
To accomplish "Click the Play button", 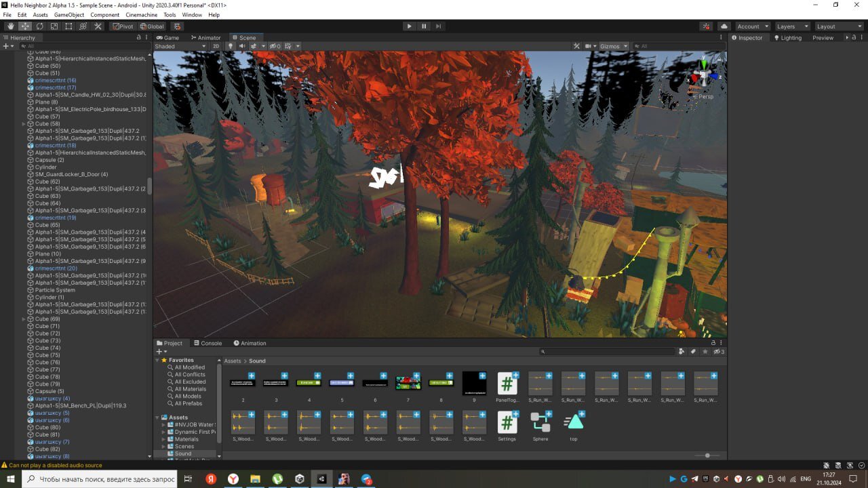I will (409, 26).
